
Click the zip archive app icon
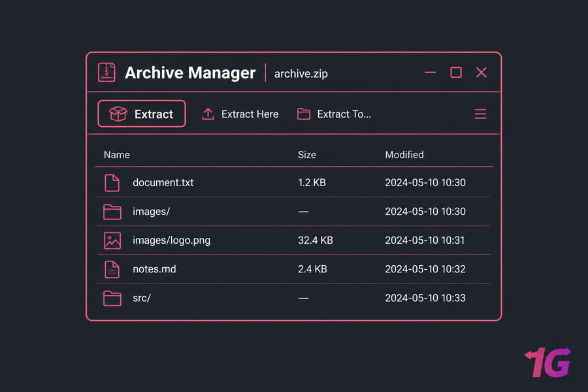point(106,72)
